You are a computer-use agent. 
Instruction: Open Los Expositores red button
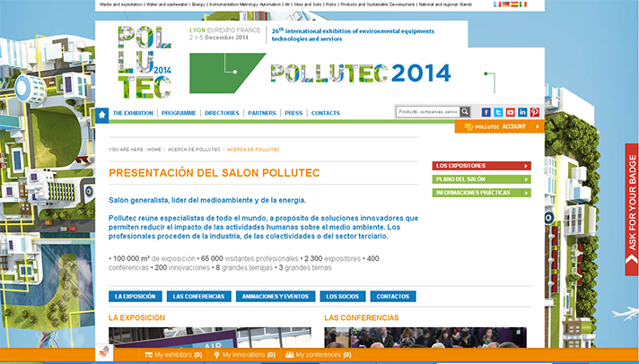(482, 166)
